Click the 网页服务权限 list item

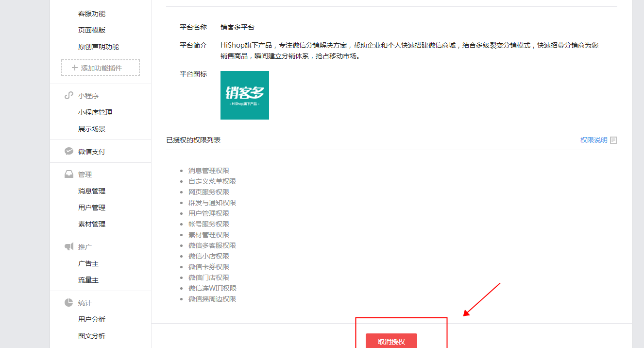(209, 192)
